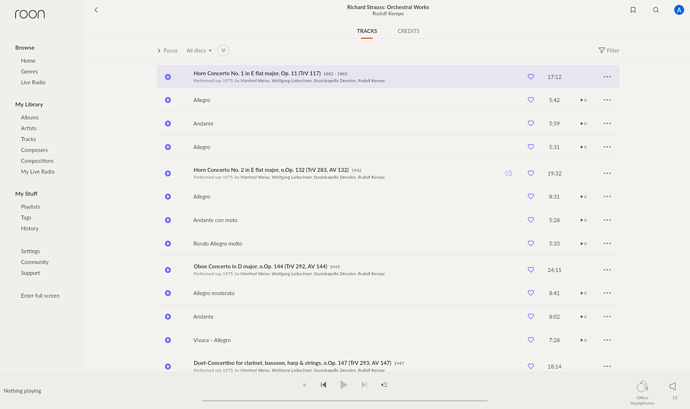The height and width of the screenshot is (409, 690).
Task: Play Andante track of 5:59
Action: click(168, 124)
